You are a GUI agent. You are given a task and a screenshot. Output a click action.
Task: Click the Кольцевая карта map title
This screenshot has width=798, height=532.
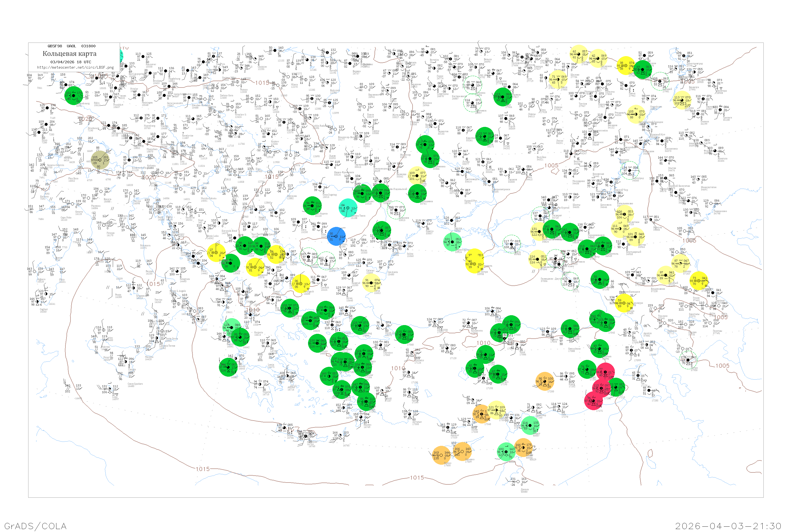pos(69,54)
